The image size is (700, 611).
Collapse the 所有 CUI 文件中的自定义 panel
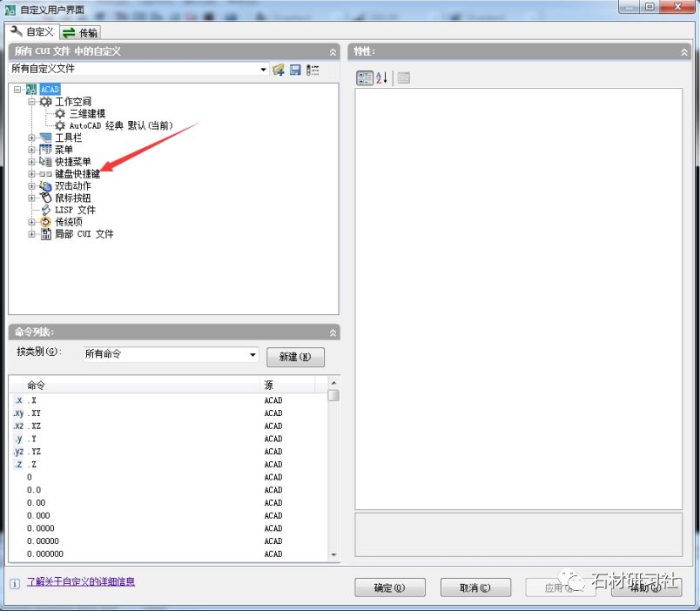click(333, 52)
